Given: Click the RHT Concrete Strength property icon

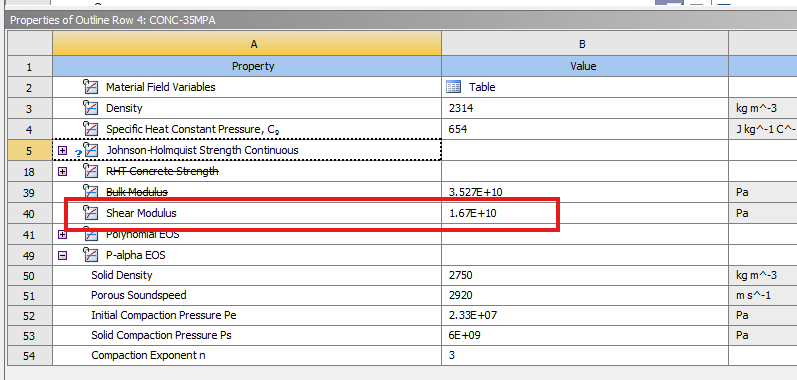Looking at the screenshot, I should click(90, 171).
